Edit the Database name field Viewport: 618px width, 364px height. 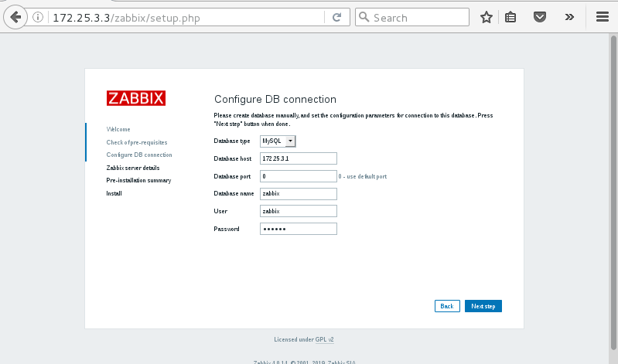click(x=299, y=193)
